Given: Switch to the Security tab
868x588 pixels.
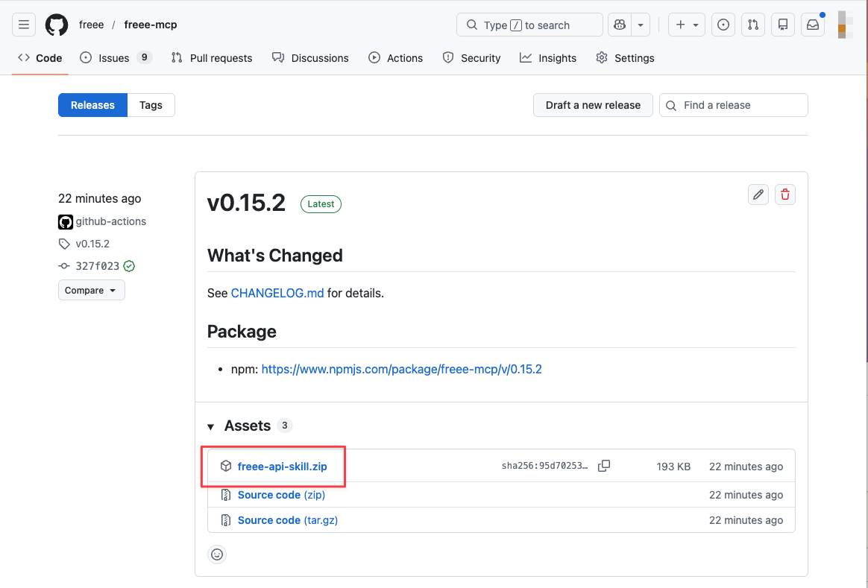Looking at the screenshot, I should 471,58.
